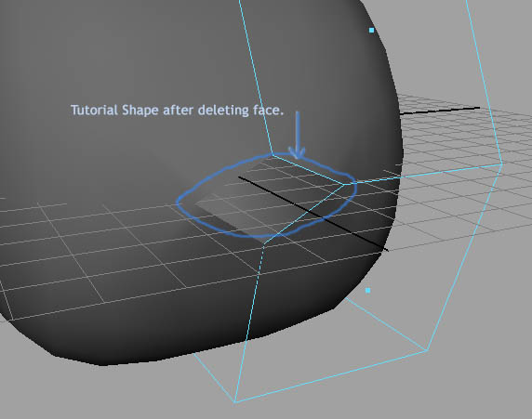The image size is (532, 419).
Task: Click the blue downward arrow annotation
Action: coord(298,135)
